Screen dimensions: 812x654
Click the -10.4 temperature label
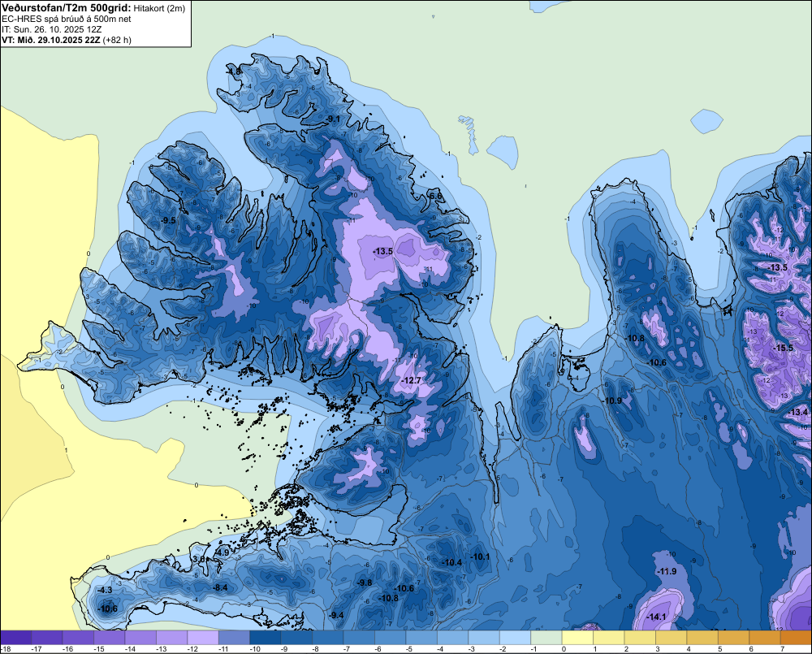(451, 562)
